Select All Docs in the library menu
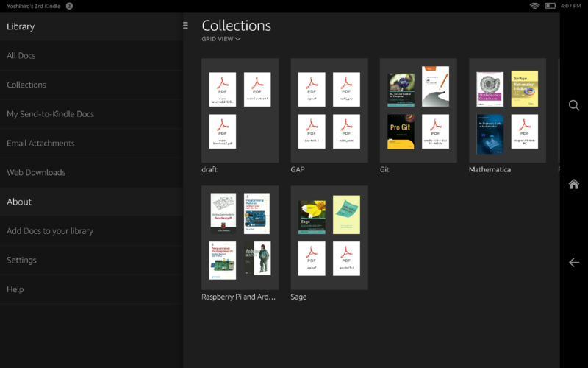The width and height of the screenshot is (588, 368). tap(91, 56)
